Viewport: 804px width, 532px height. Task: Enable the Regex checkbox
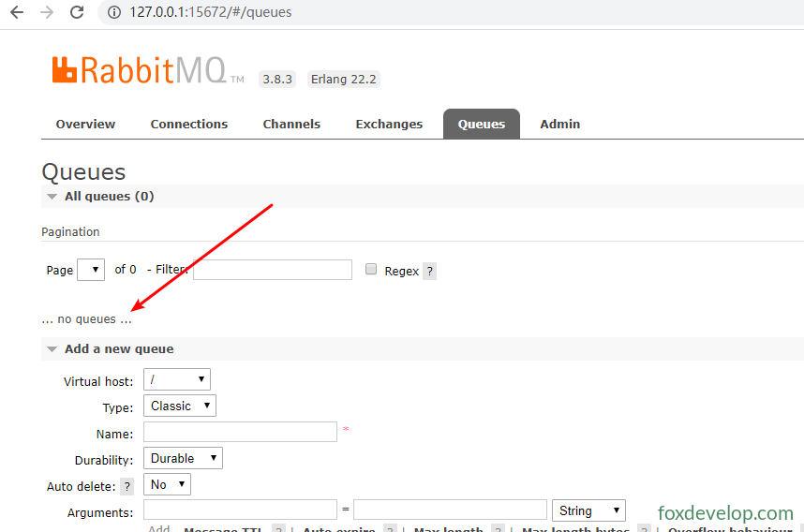371,269
